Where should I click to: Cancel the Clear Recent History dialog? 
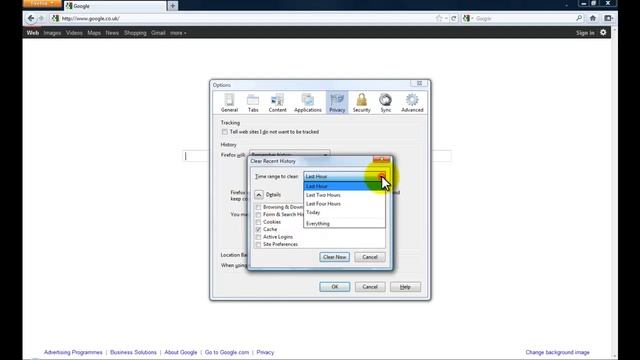[x=369, y=257]
